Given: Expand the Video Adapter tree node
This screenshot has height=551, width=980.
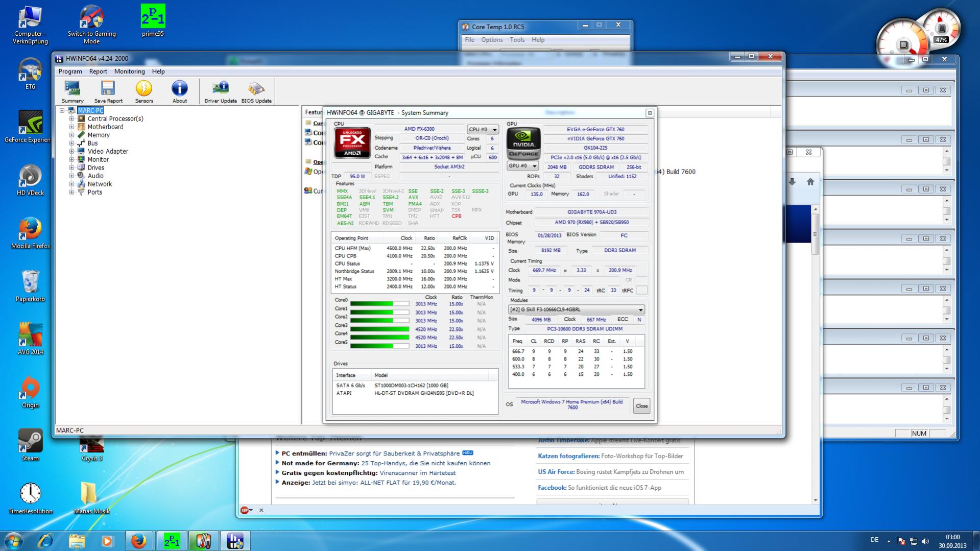Looking at the screenshot, I should pyautogui.click(x=72, y=151).
